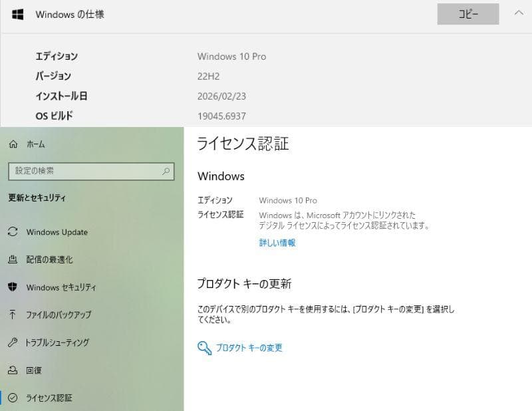Click the OS ビルド label
This screenshot has width=532, height=411.
pos(55,116)
